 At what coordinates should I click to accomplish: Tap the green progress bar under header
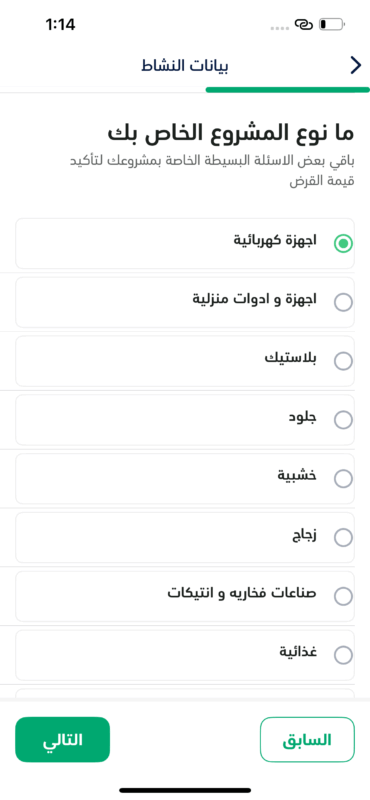tap(287, 90)
